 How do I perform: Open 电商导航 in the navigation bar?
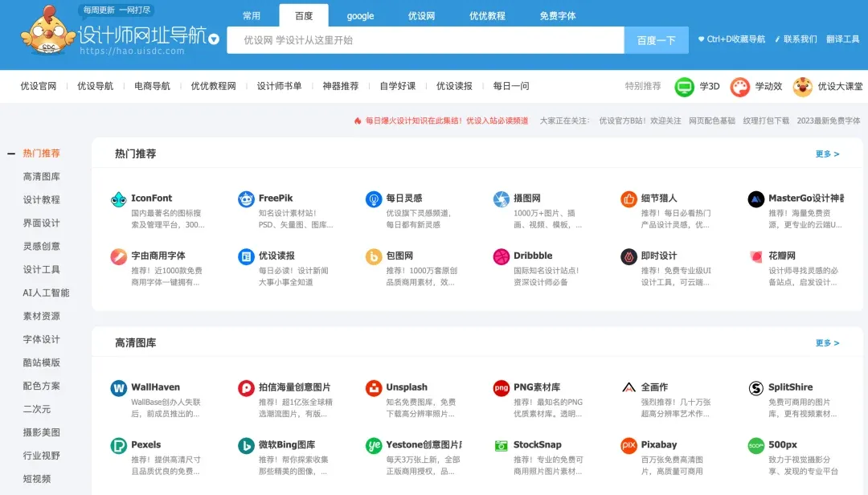coord(152,86)
